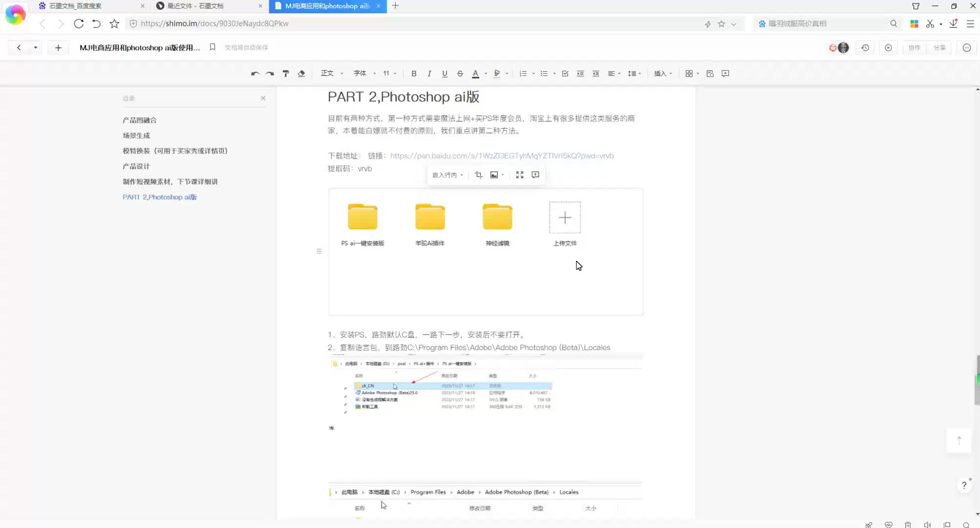The image size is (980, 528).
Task: Open the browser downloads icon
Action: click(x=954, y=23)
